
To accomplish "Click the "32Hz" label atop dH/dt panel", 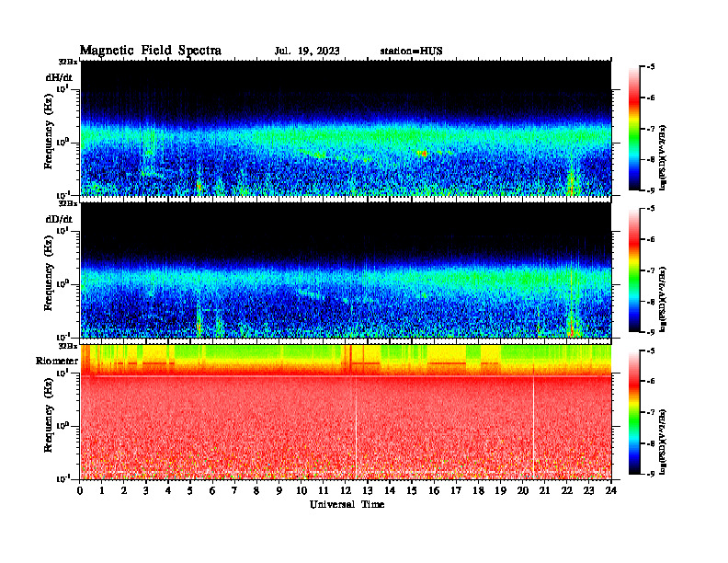I will point(68,62).
